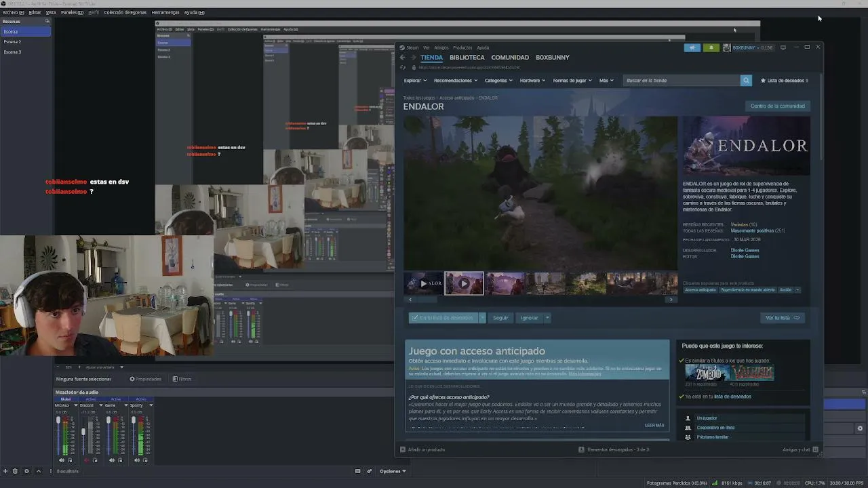Select Escena 2 in OBS scenes list
This screenshot has width=868, height=488.
(26, 42)
